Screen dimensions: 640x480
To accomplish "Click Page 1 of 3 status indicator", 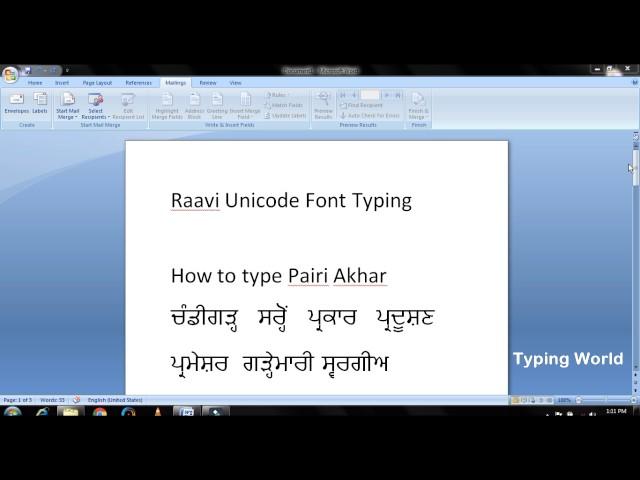I will pyautogui.click(x=18, y=400).
